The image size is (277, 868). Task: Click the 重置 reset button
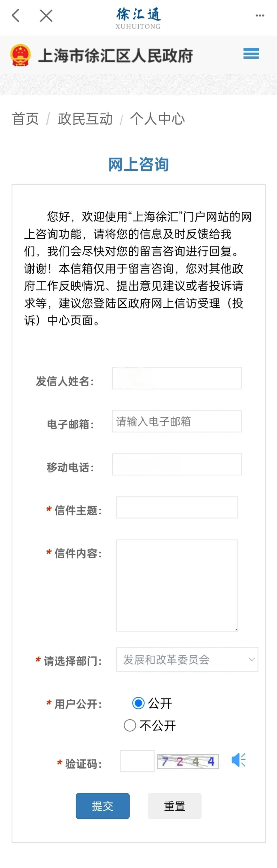point(174,806)
